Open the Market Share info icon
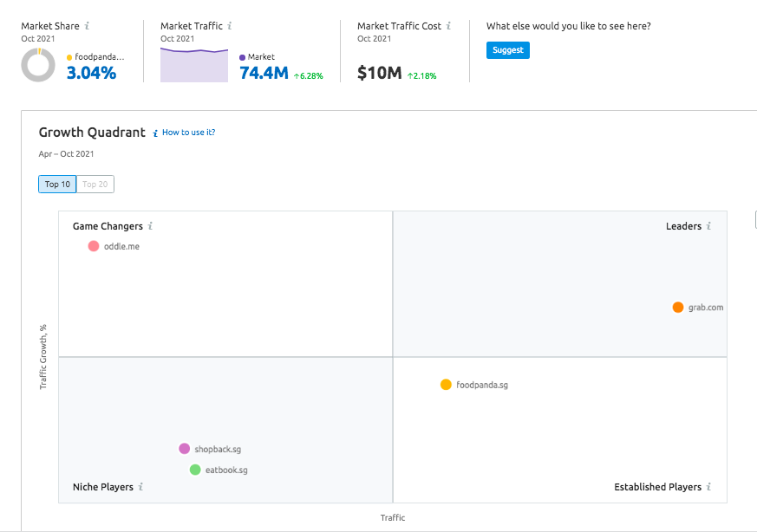This screenshot has width=757, height=532. click(87, 26)
